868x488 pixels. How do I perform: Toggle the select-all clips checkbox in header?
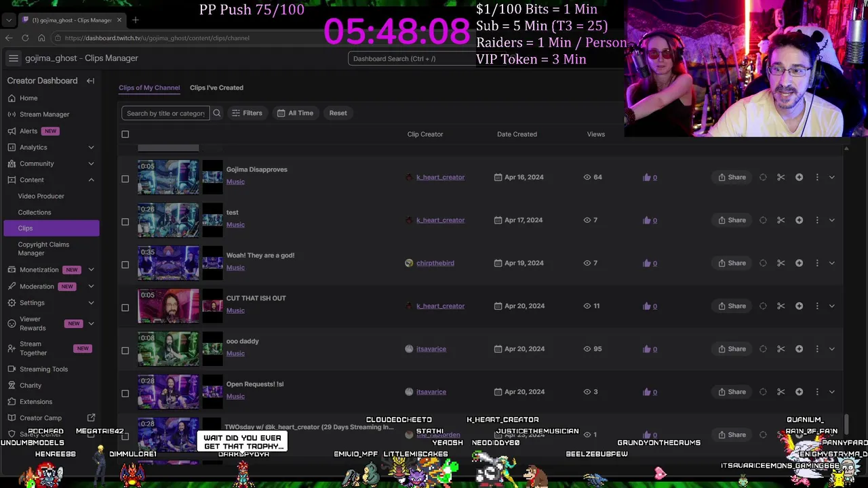coord(125,134)
